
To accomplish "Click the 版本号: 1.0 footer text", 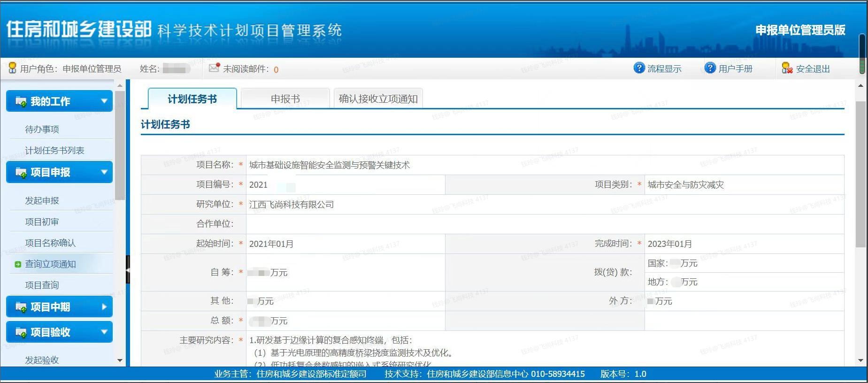I will (623, 374).
